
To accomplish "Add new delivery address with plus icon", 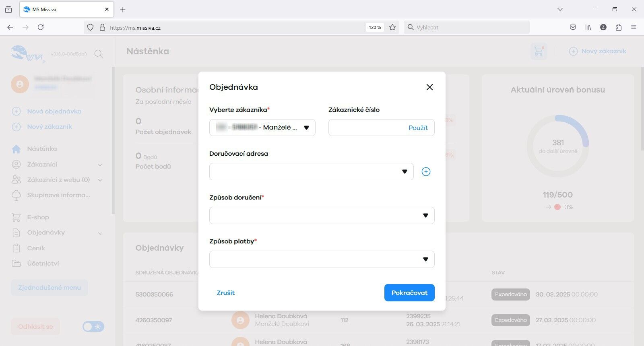I will [426, 172].
